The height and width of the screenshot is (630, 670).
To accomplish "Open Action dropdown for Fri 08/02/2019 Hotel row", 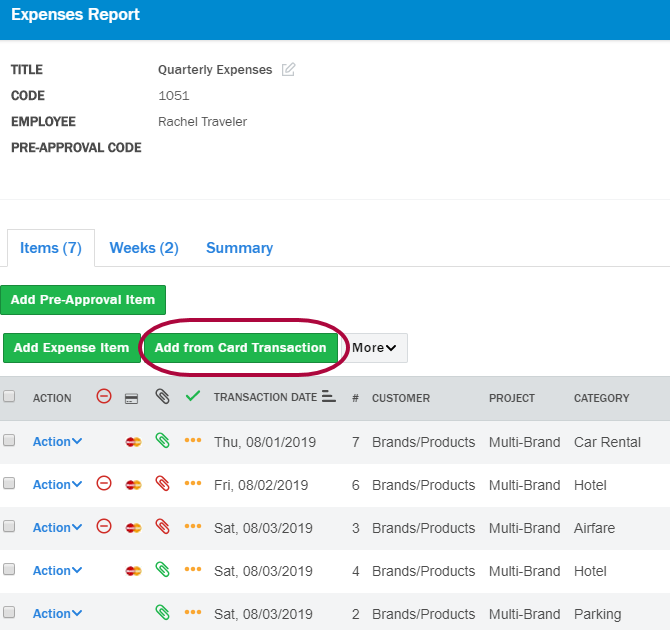I will pyautogui.click(x=57, y=485).
